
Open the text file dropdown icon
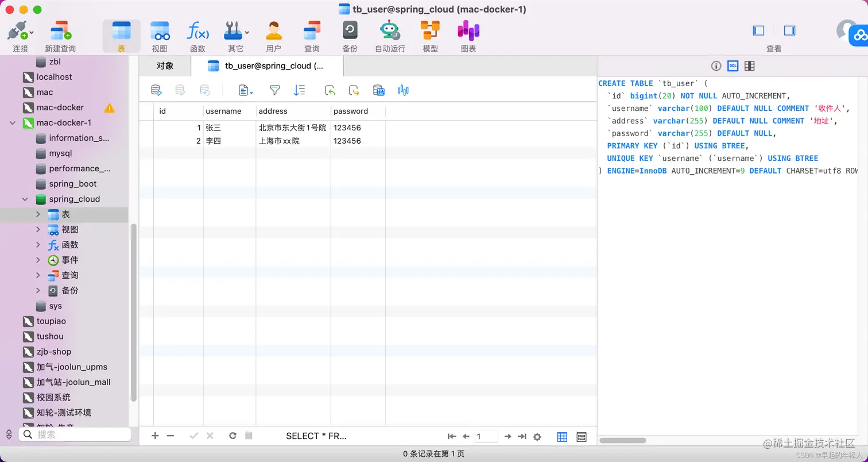pos(246,90)
